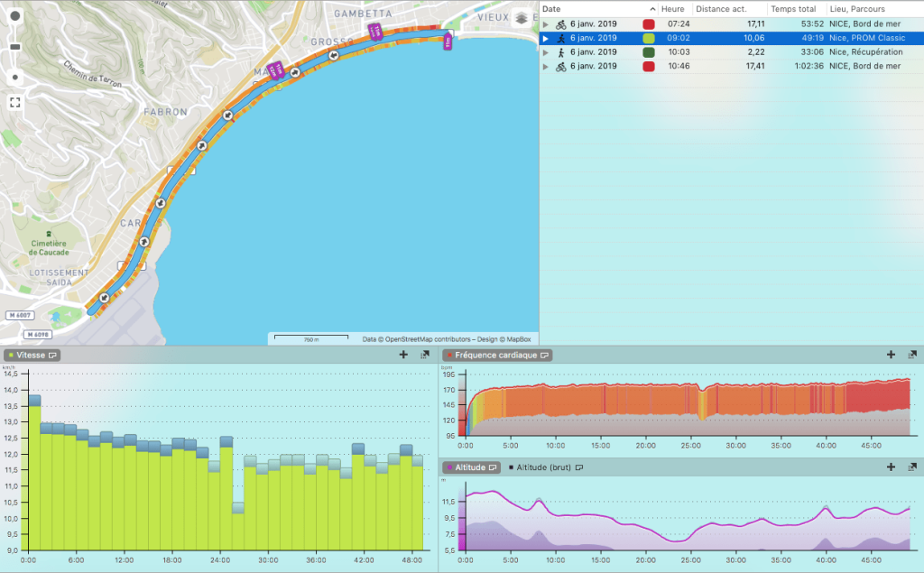Expand the 10:03 Récupération activity row
The width and height of the screenshot is (924, 573).
click(x=545, y=52)
